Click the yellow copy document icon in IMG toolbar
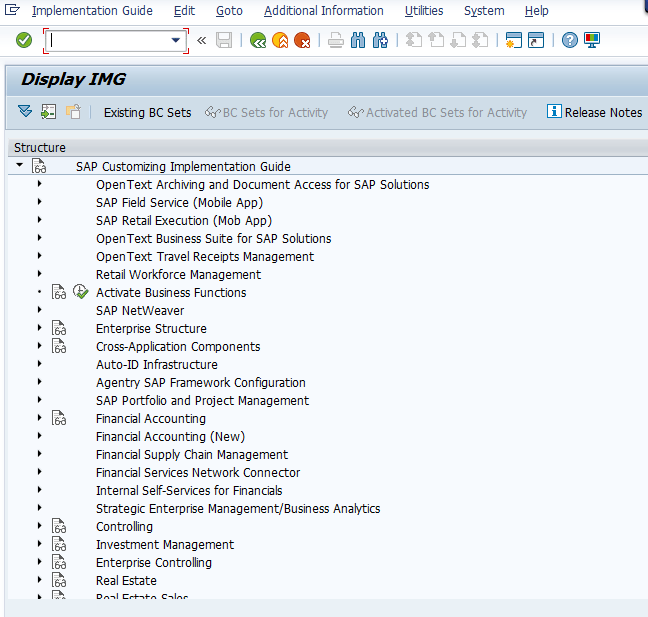This screenshot has width=648, height=617. 73,112
